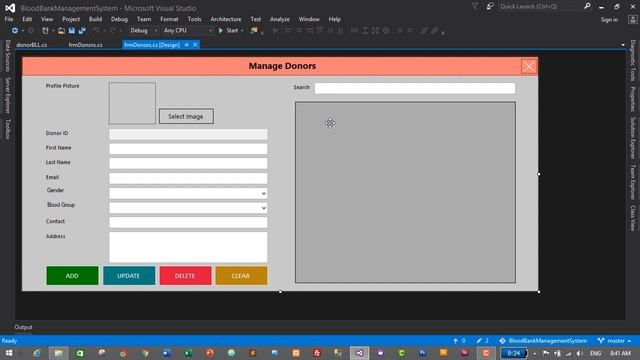
Task: Select the donors data grid view
Action: point(405,192)
